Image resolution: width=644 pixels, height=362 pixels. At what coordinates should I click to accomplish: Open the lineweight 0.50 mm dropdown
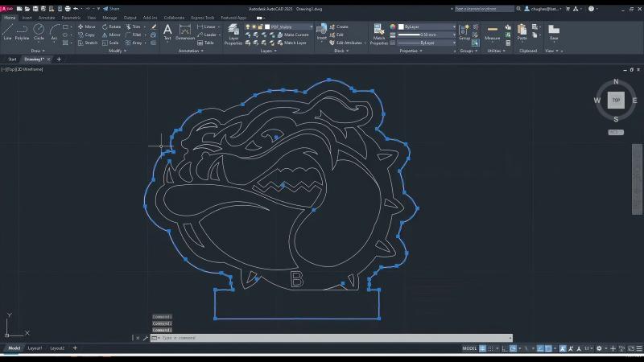427,35
